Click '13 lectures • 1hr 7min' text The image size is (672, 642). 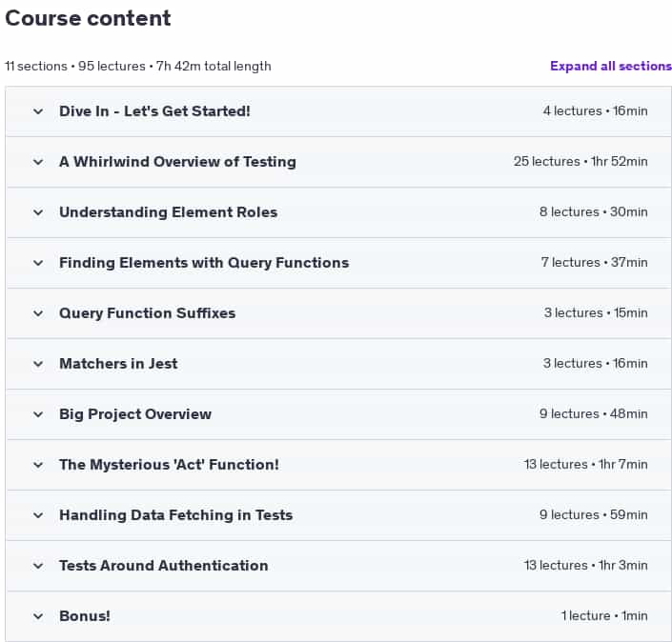click(586, 465)
